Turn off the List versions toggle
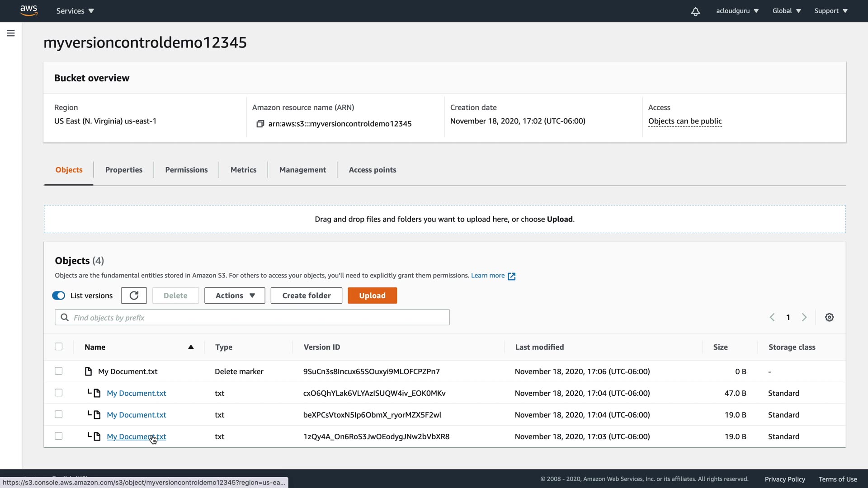Screen dimensions: 868x488 (59, 296)
